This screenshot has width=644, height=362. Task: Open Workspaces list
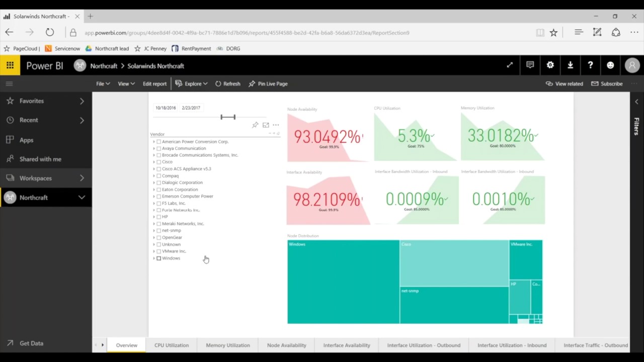click(x=45, y=178)
